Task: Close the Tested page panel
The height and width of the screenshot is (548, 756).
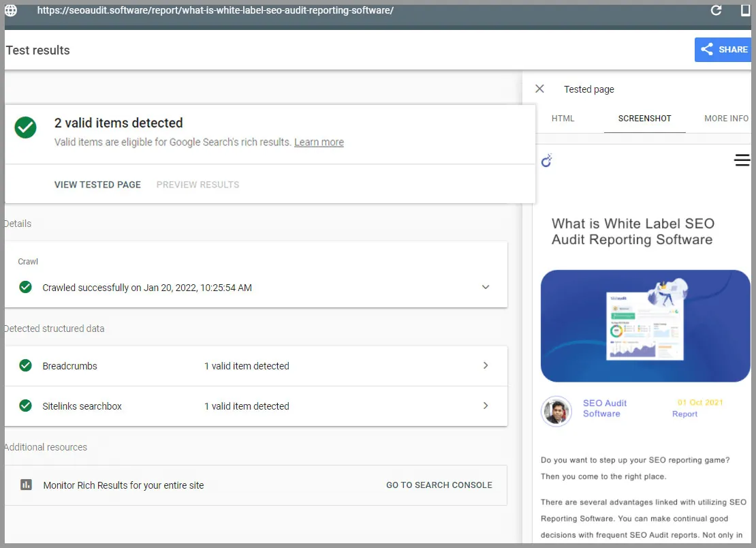Action: pos(539,89)
